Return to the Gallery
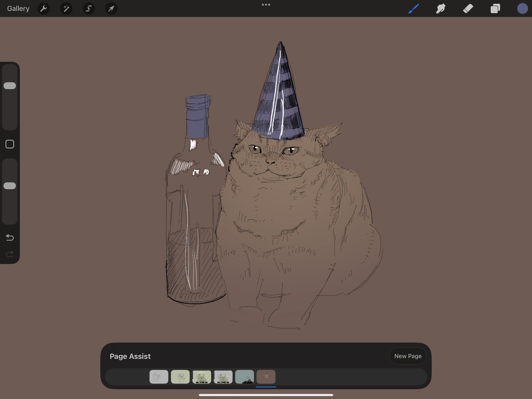Viewport: 532px width, 399px height. coord(18,9)
